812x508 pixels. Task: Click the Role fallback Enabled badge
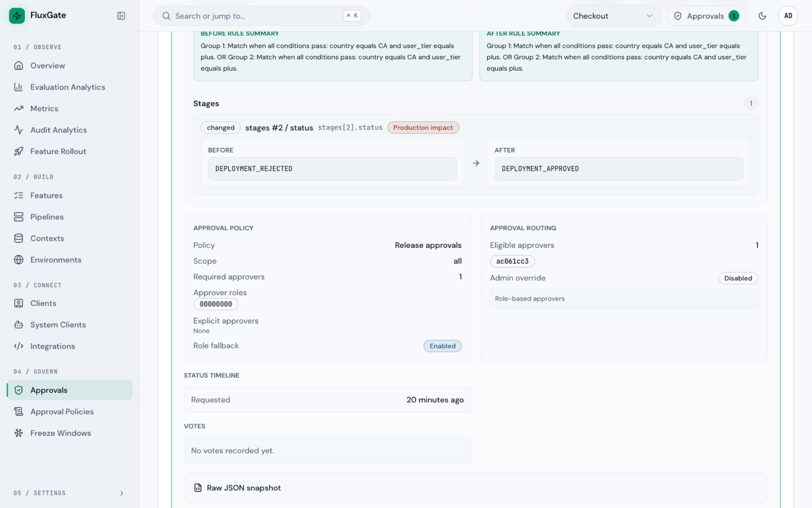click(443, 346)
